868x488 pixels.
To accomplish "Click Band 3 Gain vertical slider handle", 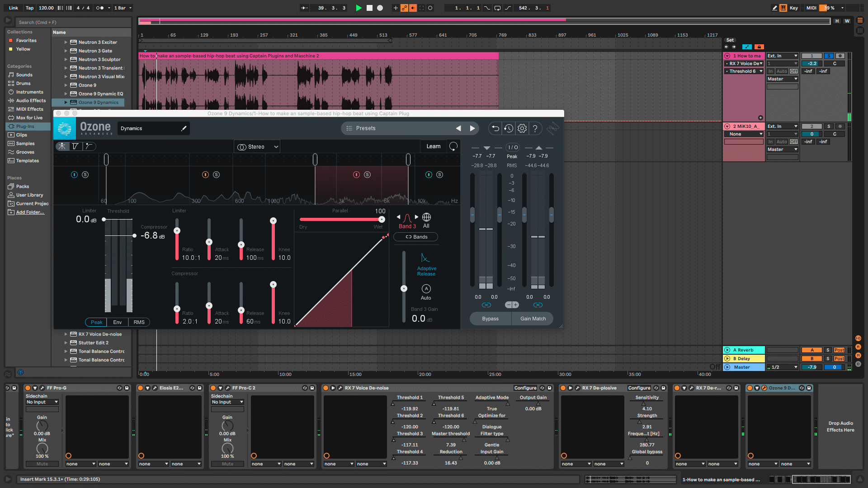I will 404,288.
